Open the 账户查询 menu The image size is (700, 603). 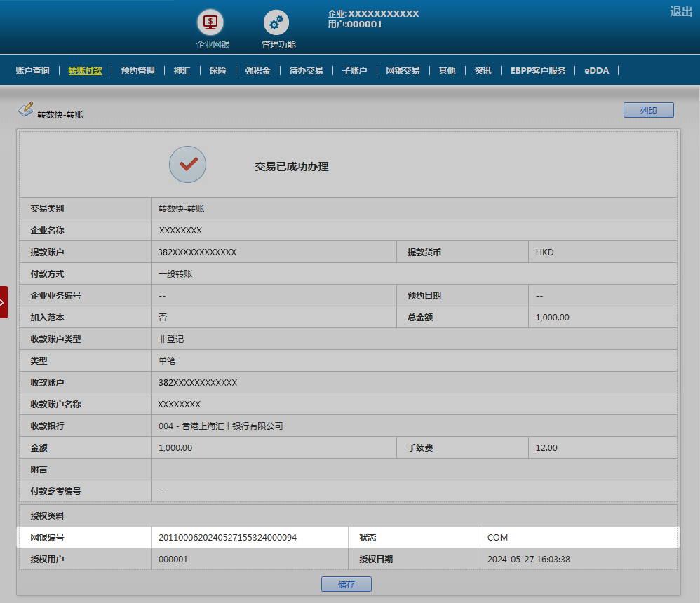coord(32,71)
